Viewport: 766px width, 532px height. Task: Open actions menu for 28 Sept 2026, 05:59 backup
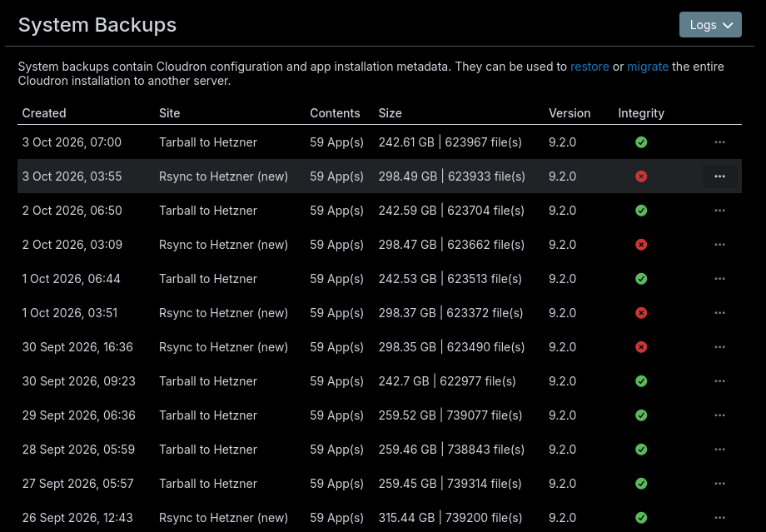[719, 450]
